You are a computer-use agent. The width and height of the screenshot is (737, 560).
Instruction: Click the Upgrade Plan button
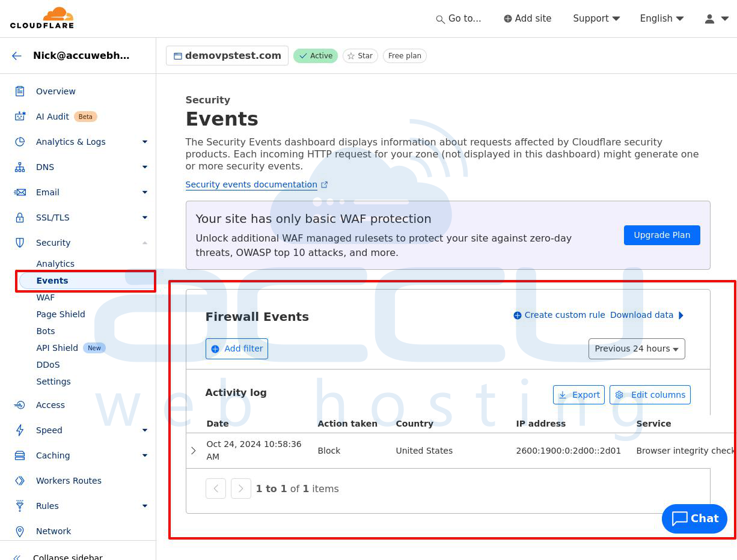coord(662,235)
